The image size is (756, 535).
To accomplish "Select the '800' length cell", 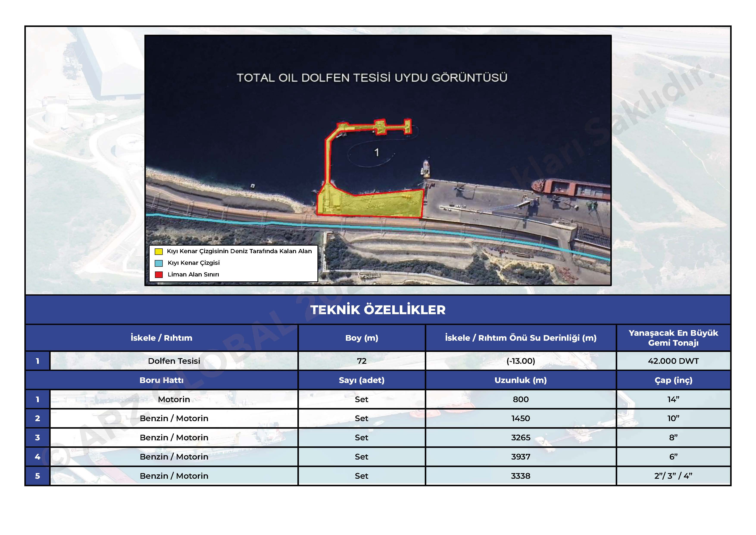I will pos(521,399).
